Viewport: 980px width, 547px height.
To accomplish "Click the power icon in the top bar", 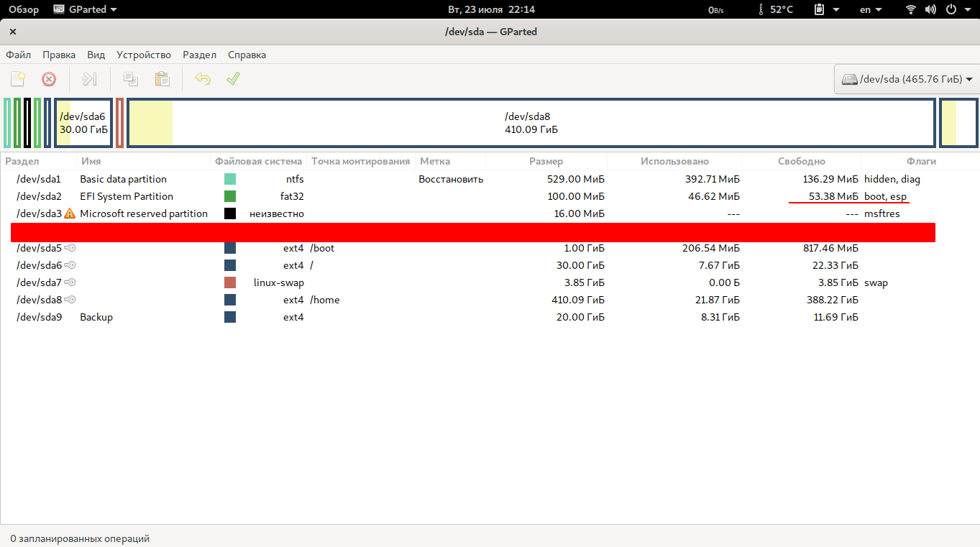I will 951,9.
